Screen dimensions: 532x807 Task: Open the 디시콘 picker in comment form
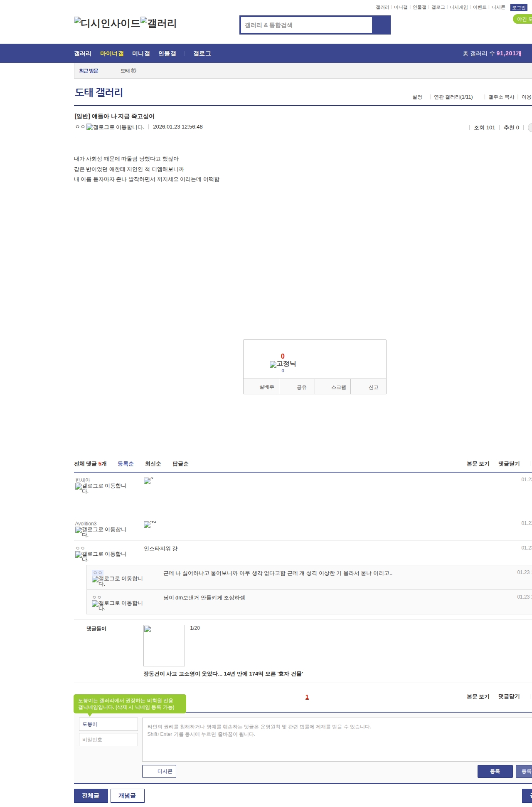[x=159, y=771]
